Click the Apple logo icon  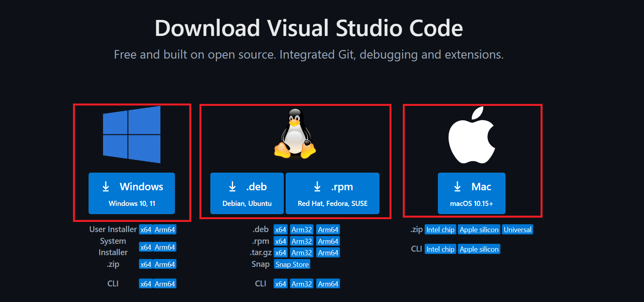tap(471, 135)
